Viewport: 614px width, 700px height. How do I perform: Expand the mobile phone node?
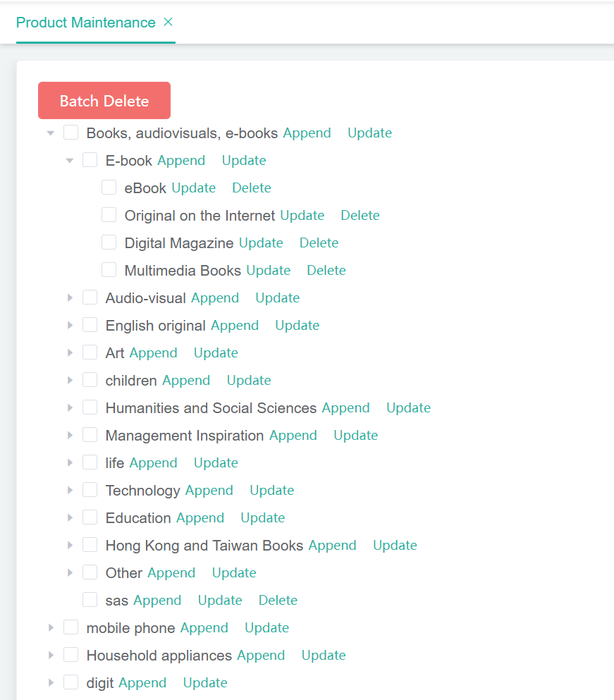[51, 627]
